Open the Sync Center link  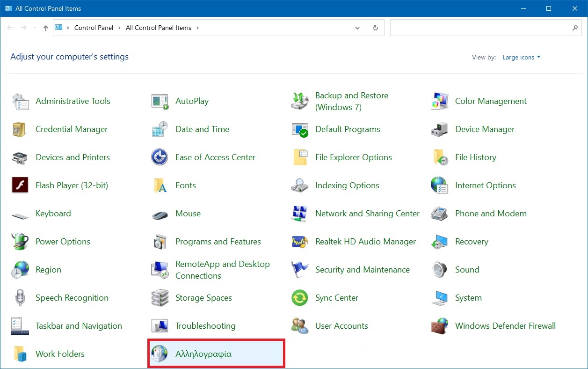[337, 298]
